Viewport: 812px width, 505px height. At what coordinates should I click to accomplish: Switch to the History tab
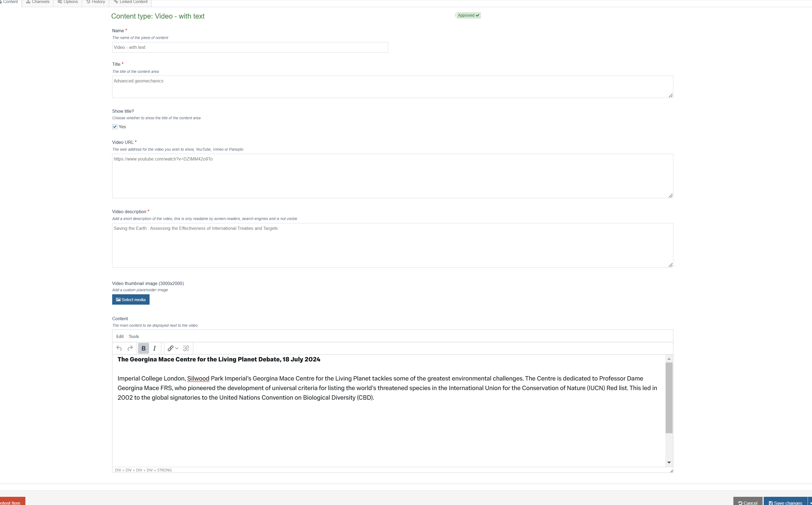click(96, 2)
